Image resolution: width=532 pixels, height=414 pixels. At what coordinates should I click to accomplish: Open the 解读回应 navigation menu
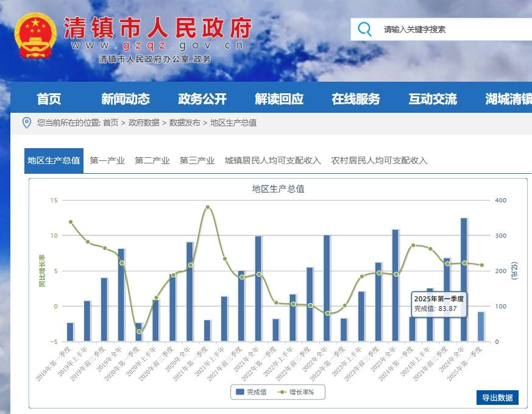[x=279, y=99]
